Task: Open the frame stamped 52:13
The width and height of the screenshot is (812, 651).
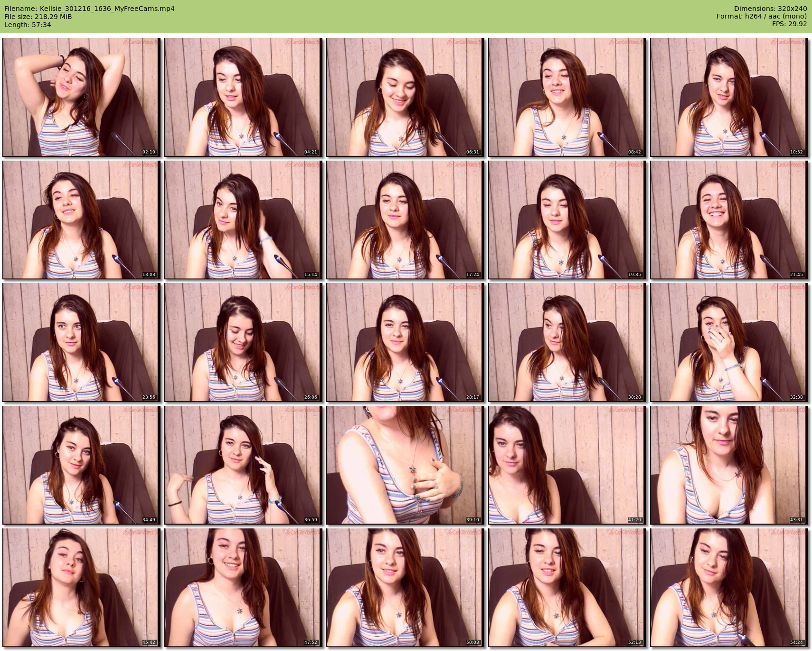Action: (567, 587)
